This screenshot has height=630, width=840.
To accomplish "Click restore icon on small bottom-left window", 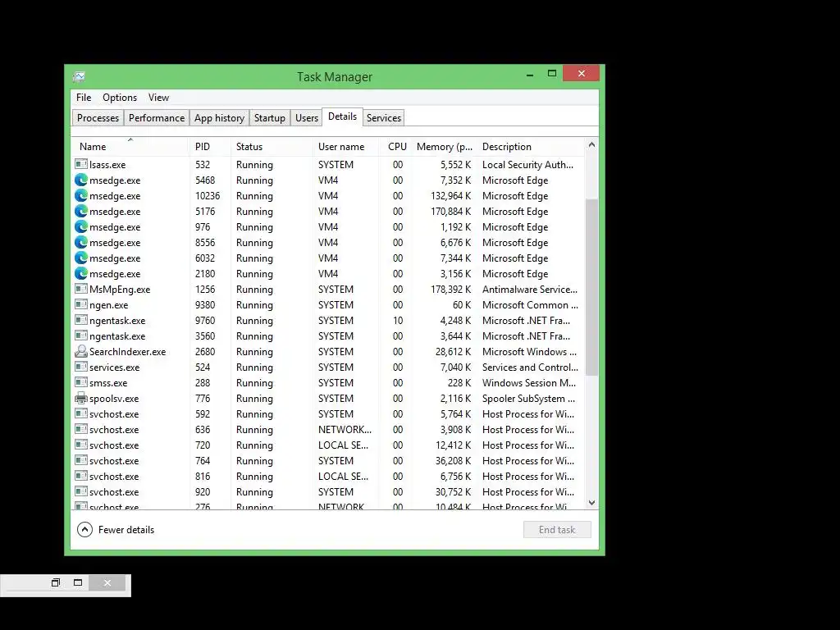I will 56,583.
